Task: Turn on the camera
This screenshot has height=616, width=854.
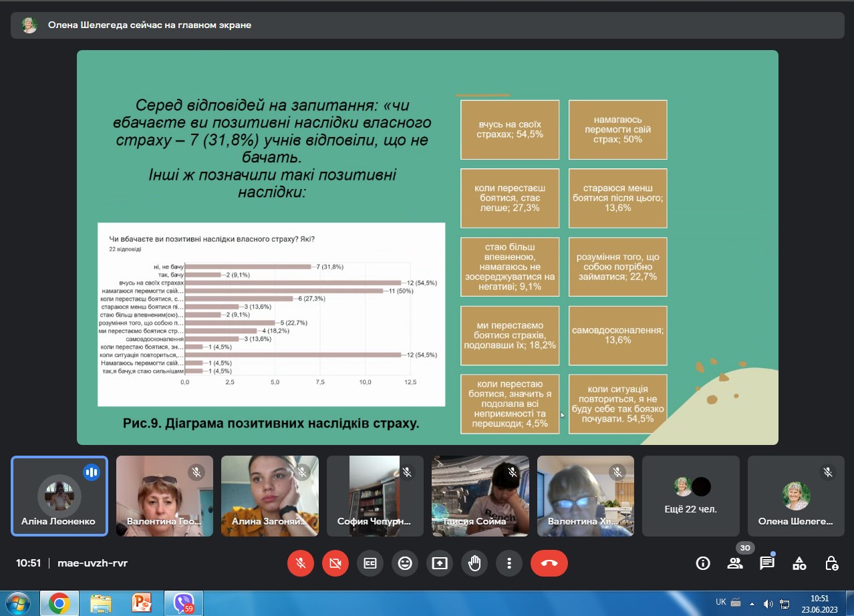Action: (x=335, y=563)
